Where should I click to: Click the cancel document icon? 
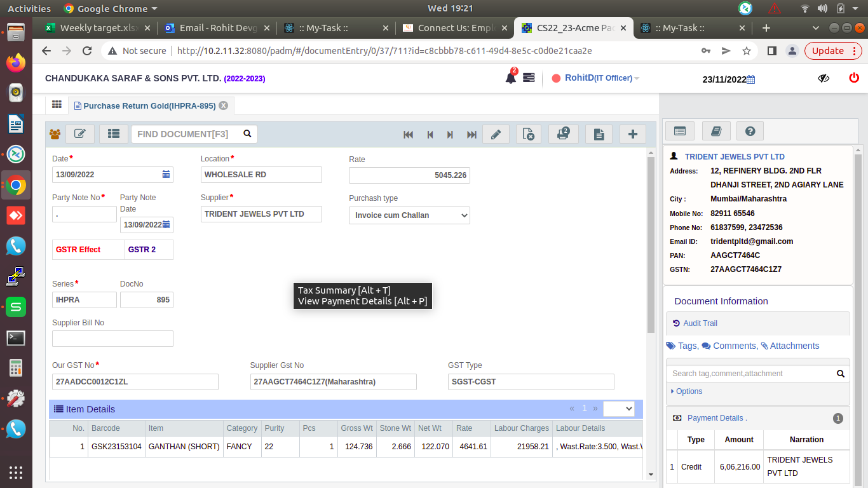click(529, 134)
